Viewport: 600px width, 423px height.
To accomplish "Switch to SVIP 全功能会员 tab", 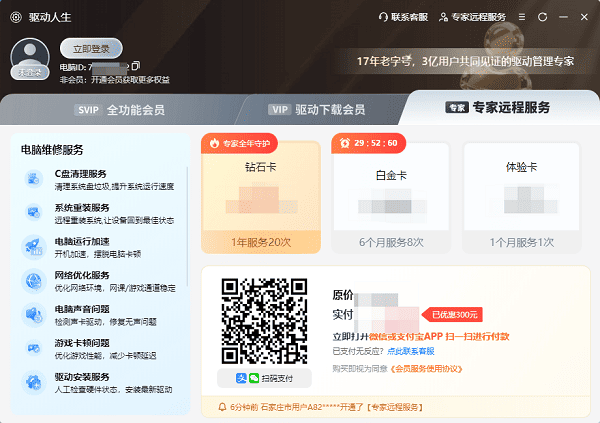I will (119, 110).
